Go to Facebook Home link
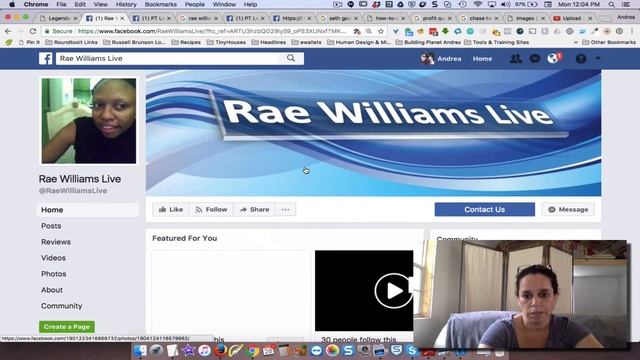 tap(482, 59)
